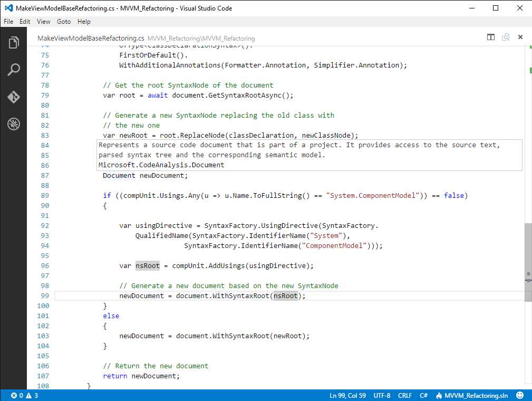Screen dimensions: 532x401
Task: Click Ln 99, Col 59 to go to line
Action: pos(347,395)
